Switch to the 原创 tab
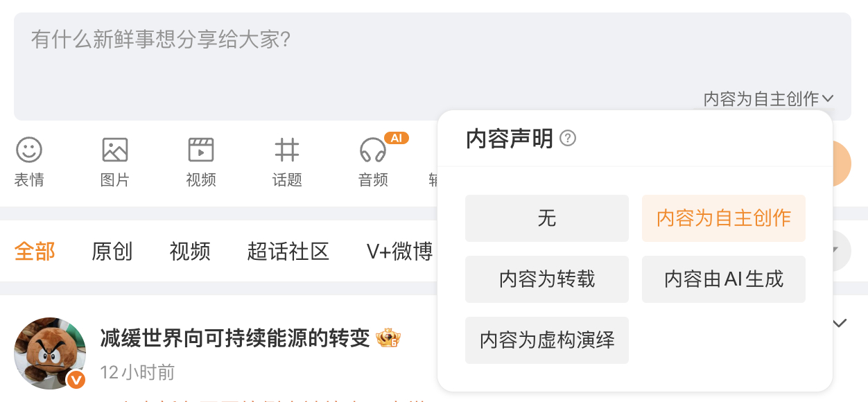The width and height of the screenshot is (868, 402). click(113, 252)
